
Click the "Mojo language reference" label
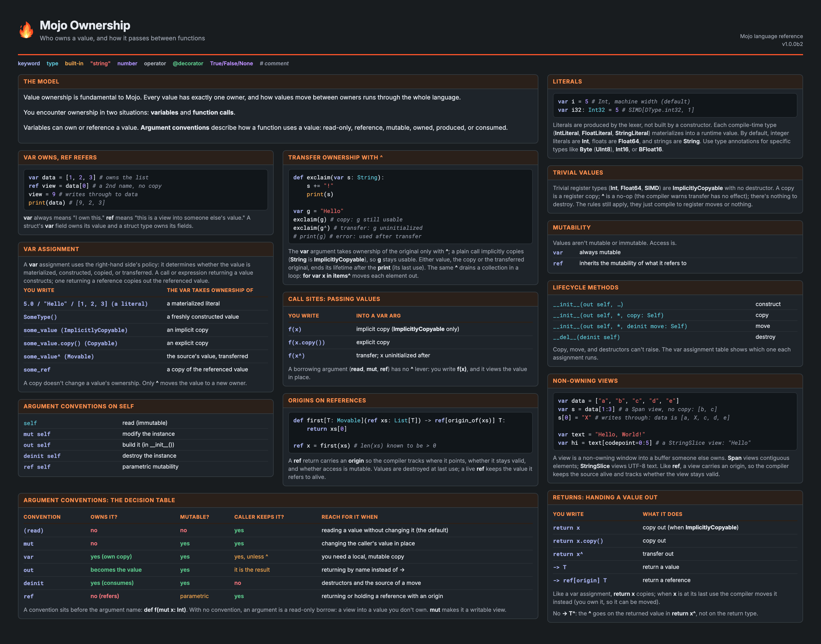click(771, 36)
